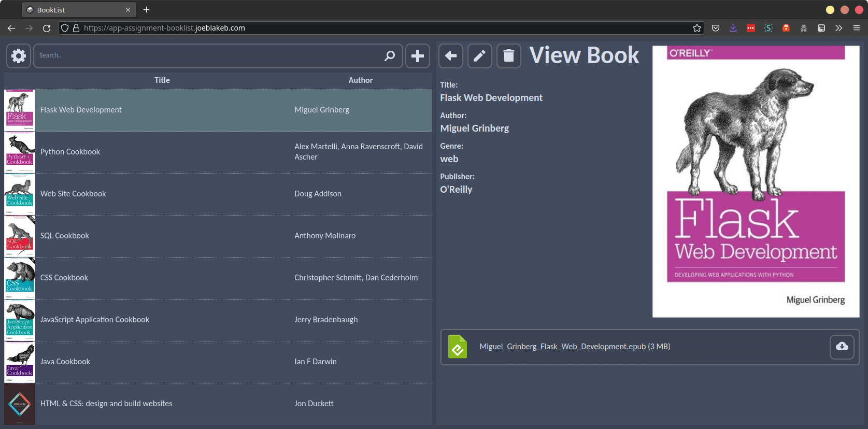Show more toolbar extensions chevron

click(838, 28)
